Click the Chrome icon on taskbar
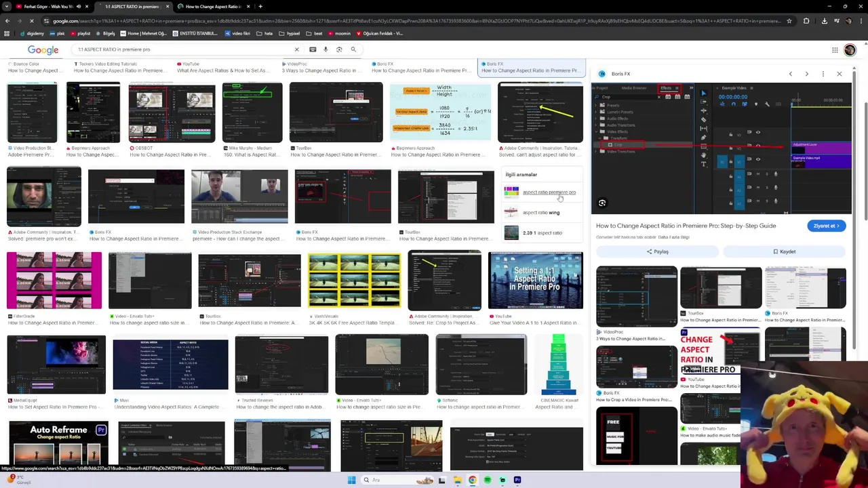 [x=473, y=480]
